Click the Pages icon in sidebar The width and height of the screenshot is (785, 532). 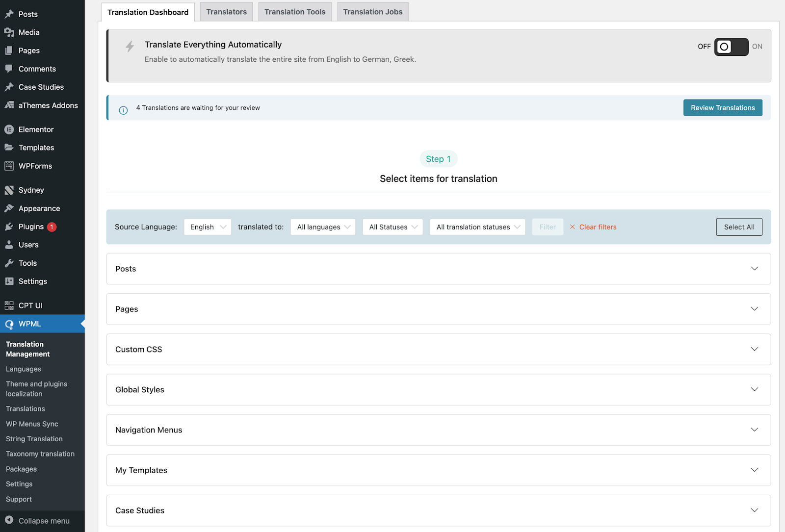pos(9,51)
